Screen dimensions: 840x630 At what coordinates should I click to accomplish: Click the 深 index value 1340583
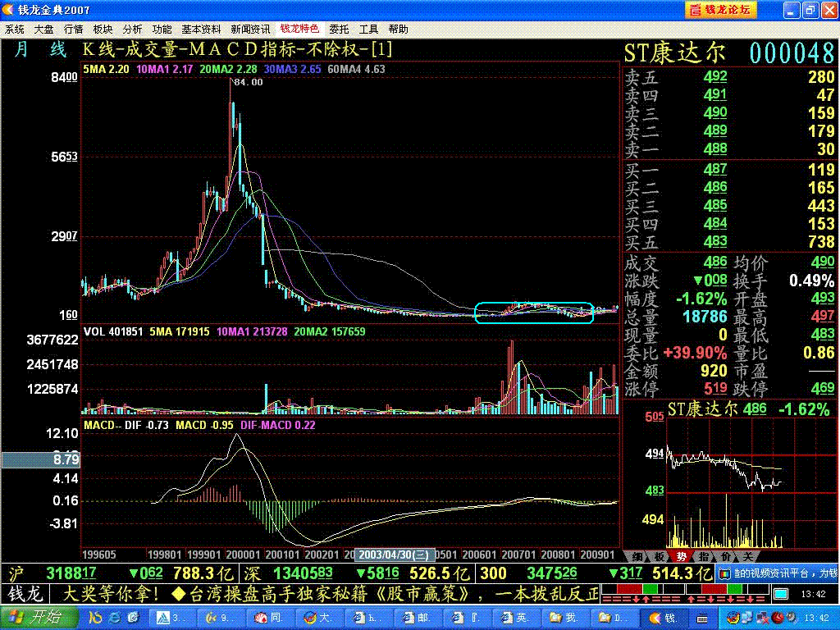coord(304,573)
